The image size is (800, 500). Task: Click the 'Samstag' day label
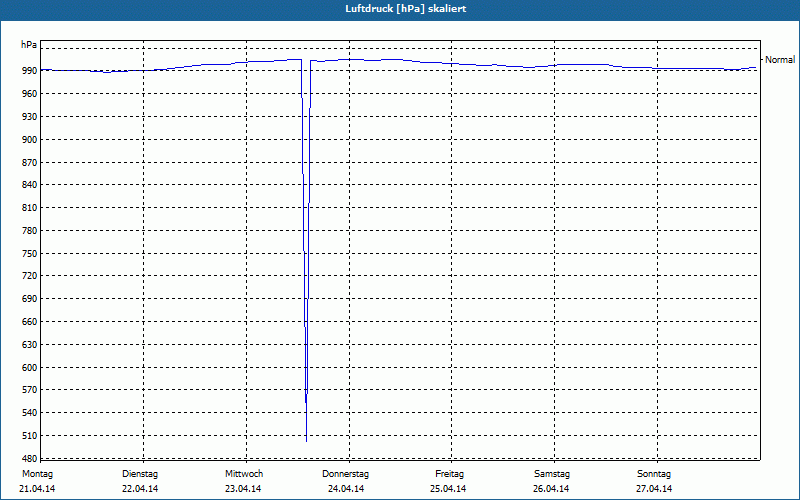(552, 474)
